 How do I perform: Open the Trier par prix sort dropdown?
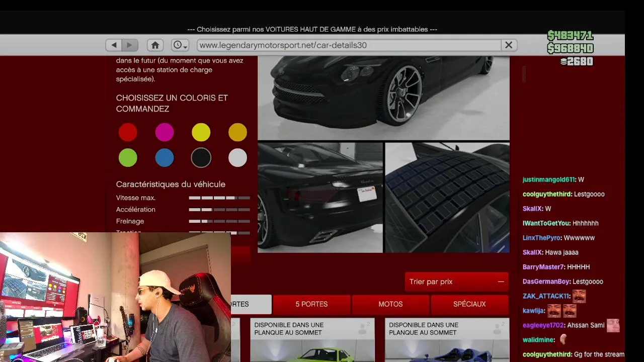click(x=456, y=282)
